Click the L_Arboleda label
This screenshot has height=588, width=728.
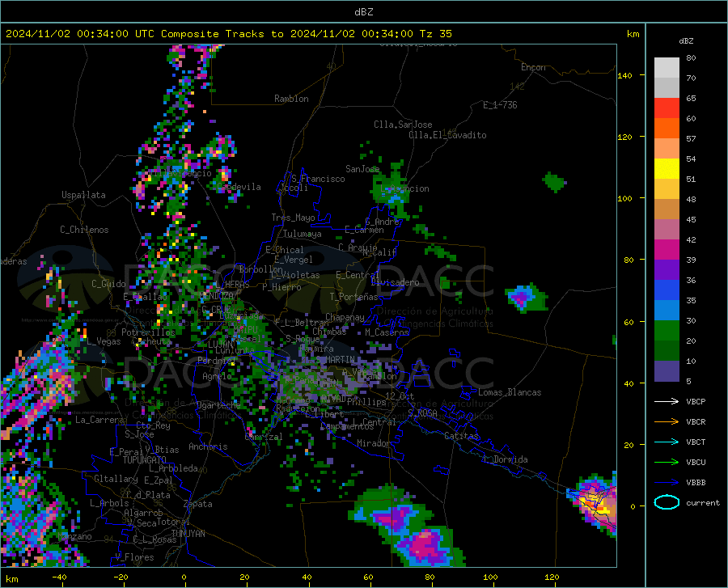tap(173, 468)
